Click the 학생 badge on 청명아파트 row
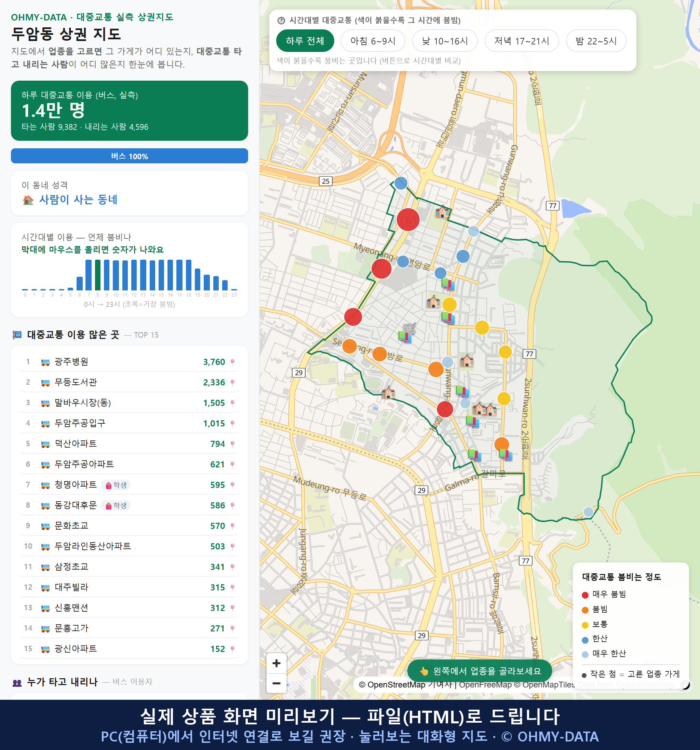Viewport: 700px width, 750px height. click(x=116, y=485)
